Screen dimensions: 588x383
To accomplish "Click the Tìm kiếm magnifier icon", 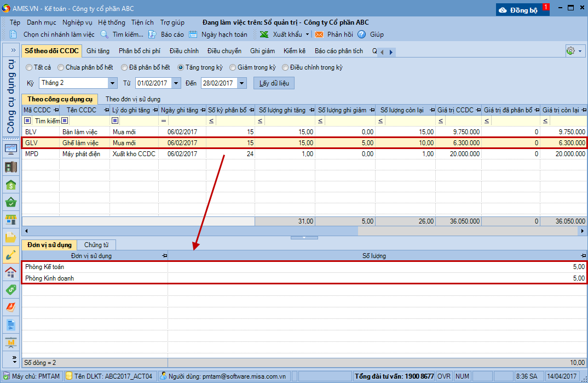I will click(105, 35).
